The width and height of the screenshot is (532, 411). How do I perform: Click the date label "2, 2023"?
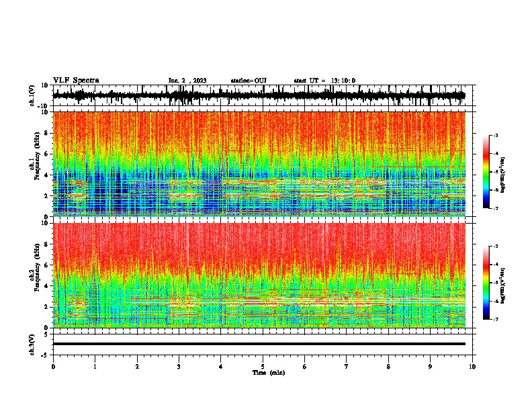tap(193, 81)
